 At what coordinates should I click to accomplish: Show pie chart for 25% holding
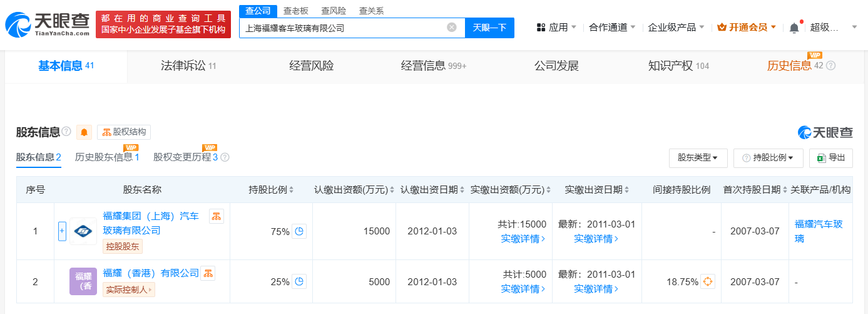point(300,281)
